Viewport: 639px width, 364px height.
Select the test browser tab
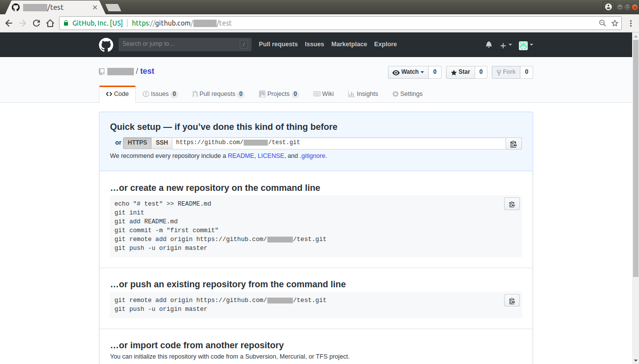(53, 7)
